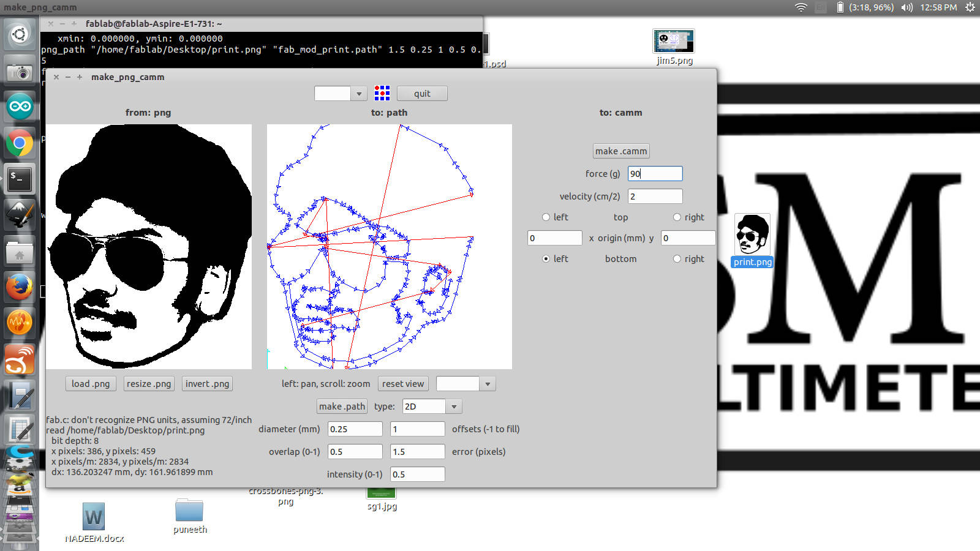
Task: Focus the y origin field
Action: point(688,238)
